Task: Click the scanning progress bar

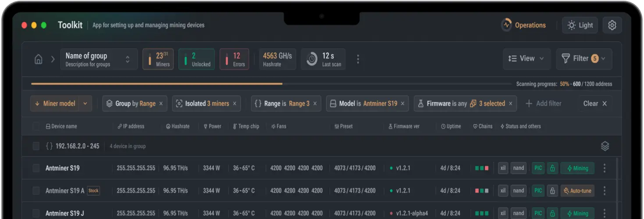Action: (x=271, y=84)
